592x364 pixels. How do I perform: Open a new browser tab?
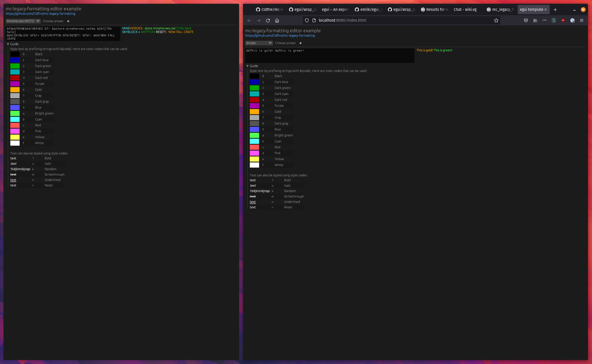(x=555, y=10)
